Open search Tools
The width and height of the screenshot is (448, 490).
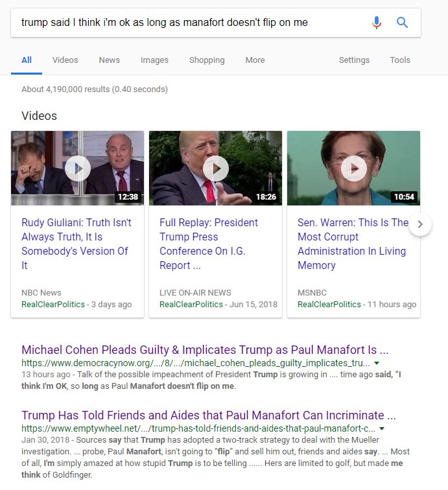(x=400, y=60)
